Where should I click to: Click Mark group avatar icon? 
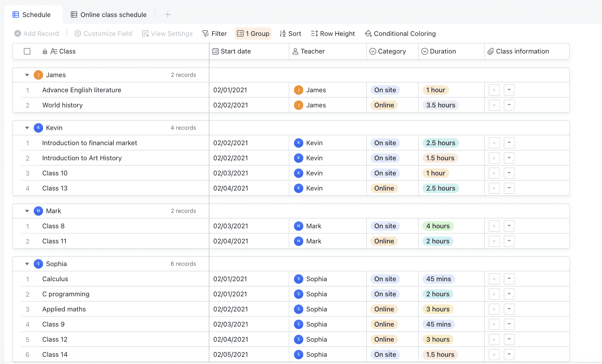pos(38,211)
